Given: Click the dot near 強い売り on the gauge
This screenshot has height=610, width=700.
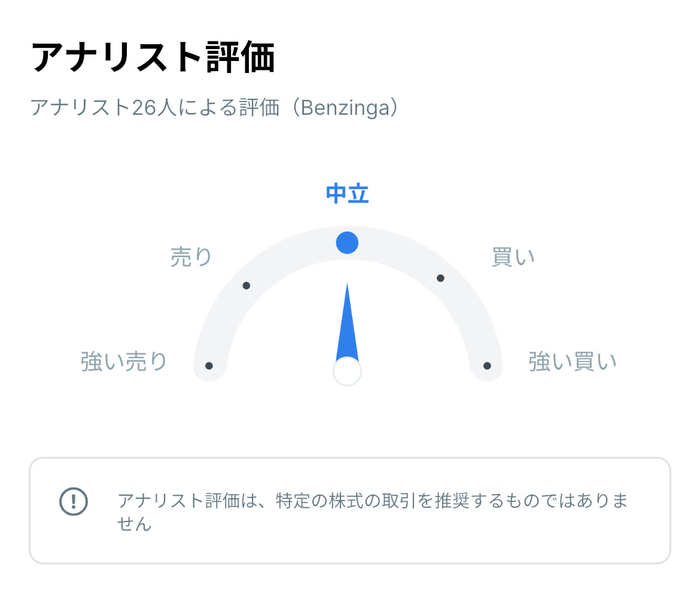Looking at the screenshot, I should [209, 365].
